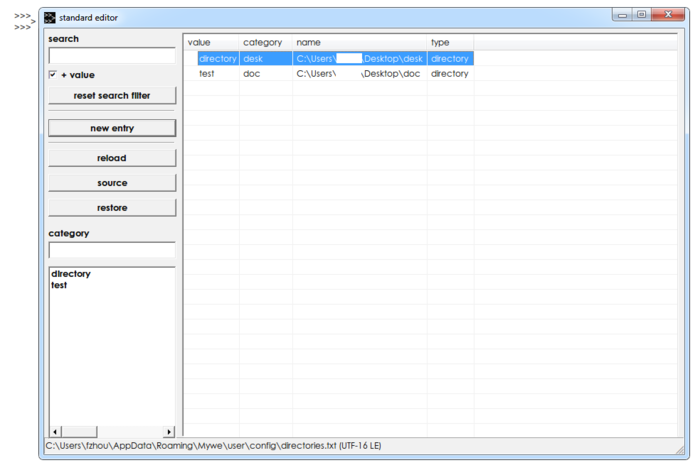Select 'test' in the category list

pos(59,285)
